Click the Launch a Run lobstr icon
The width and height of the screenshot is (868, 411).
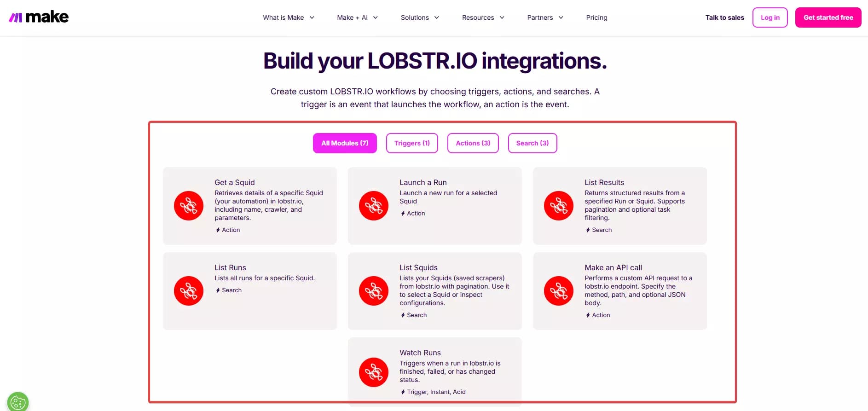[374, 206]
